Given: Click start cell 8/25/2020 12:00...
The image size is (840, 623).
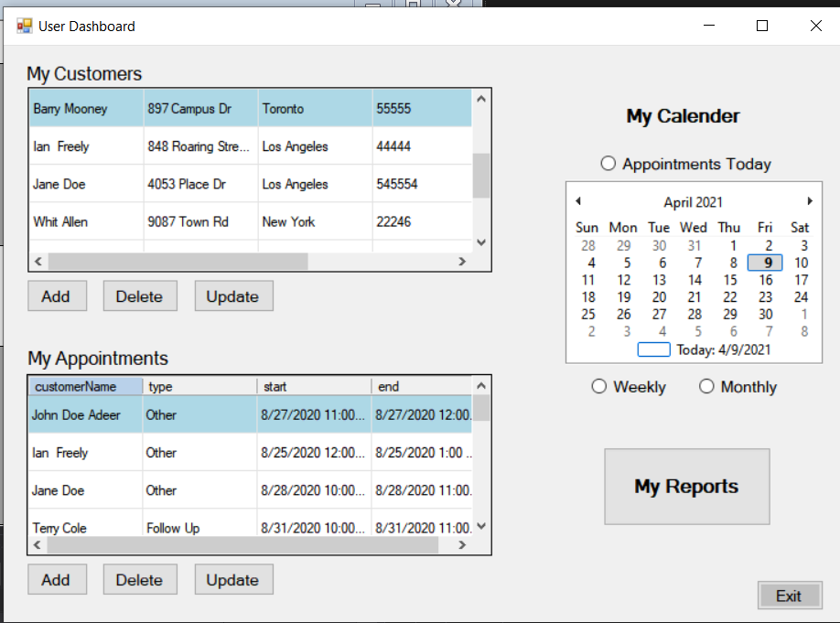Looking at the screenshot, I should coord(314,452).
